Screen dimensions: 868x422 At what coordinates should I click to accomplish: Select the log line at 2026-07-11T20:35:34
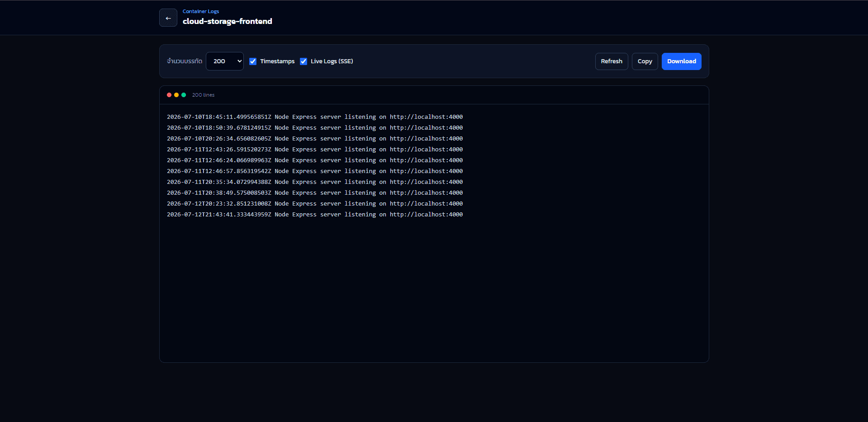[315, 182]
